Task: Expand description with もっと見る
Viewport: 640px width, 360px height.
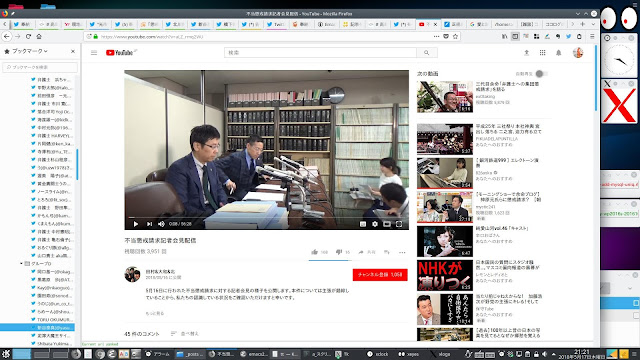Action: pyautogui.click(x=155, y=313)
